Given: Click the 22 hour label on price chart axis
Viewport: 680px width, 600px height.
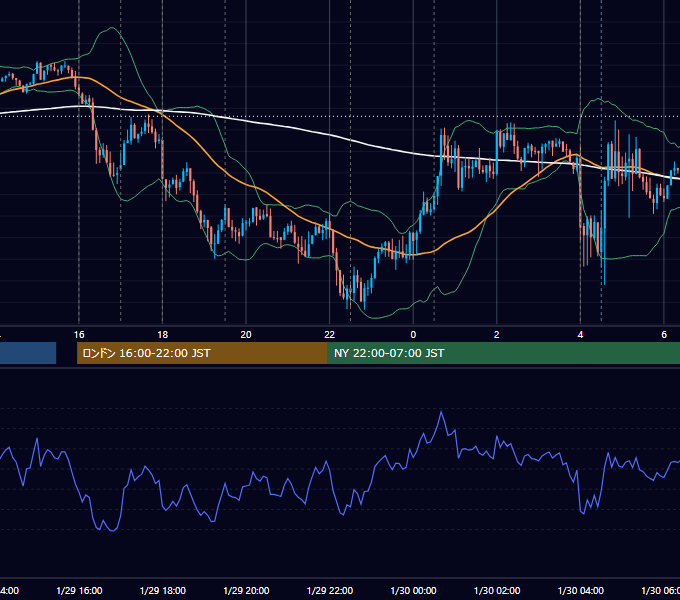Looking at the screenshot, I should pos(330,334).
